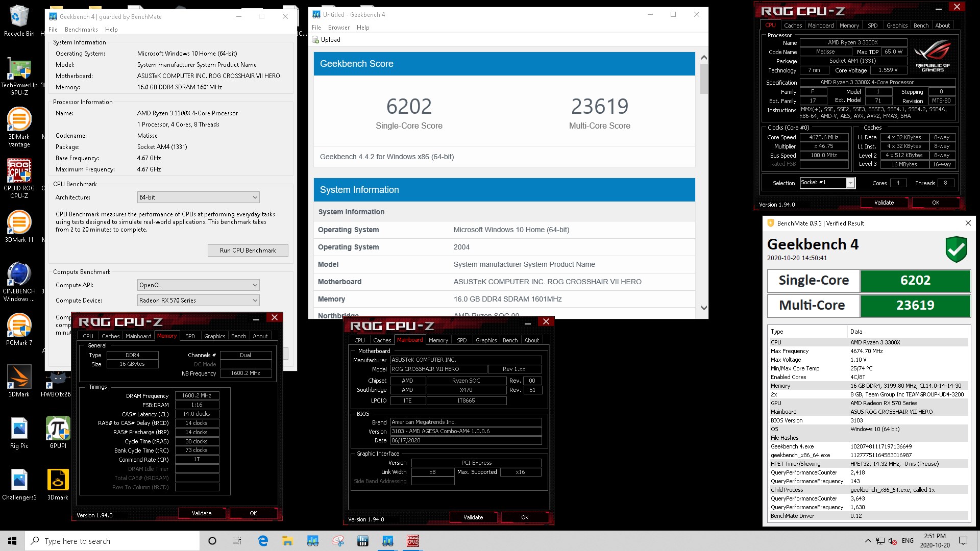Image resolution: width=980 pixels, height=551 pixels.
Task: Open the Benchmarks menu in Geekbench BenchMate window
Action: pos(81,30)
